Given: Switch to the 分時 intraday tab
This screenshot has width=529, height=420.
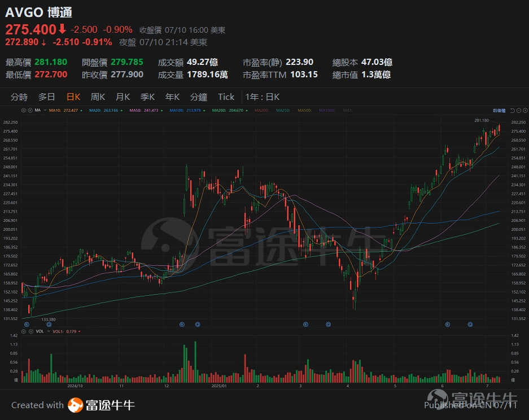Looking at the screenshot, I should point(20,97).
